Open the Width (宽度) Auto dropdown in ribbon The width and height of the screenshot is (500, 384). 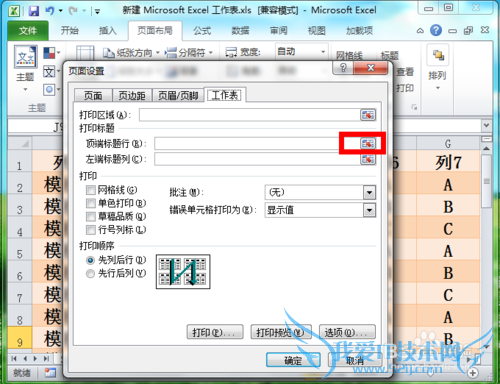pyautogui.click(x=323, y=52)
